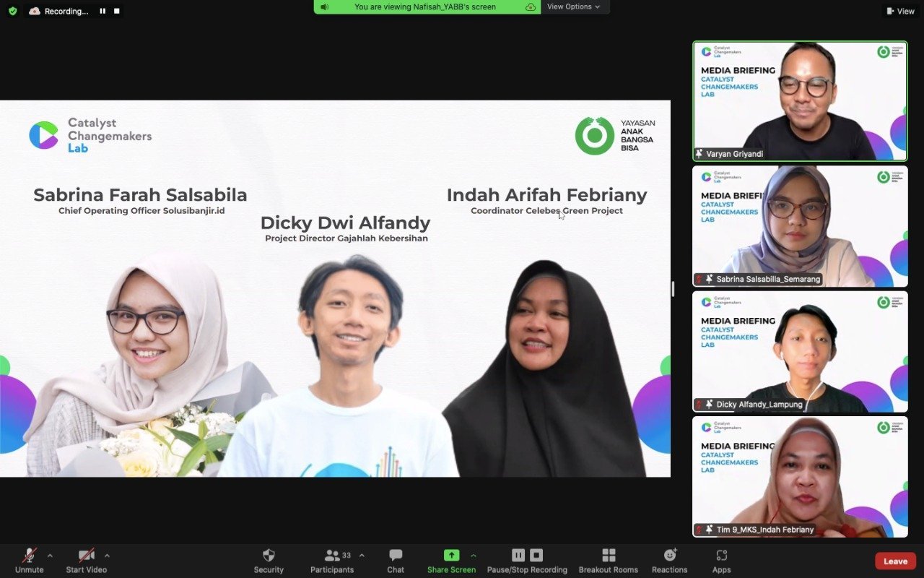Open the Apps panel

722,561
